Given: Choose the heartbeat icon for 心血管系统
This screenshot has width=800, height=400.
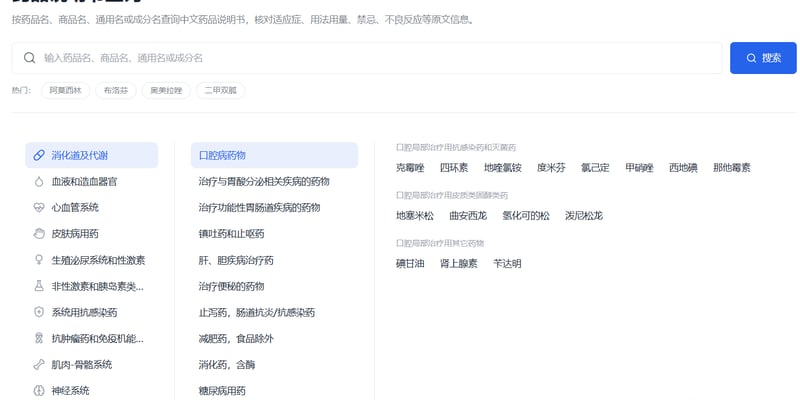Looking at the screenshot, I should coord(39,208).
